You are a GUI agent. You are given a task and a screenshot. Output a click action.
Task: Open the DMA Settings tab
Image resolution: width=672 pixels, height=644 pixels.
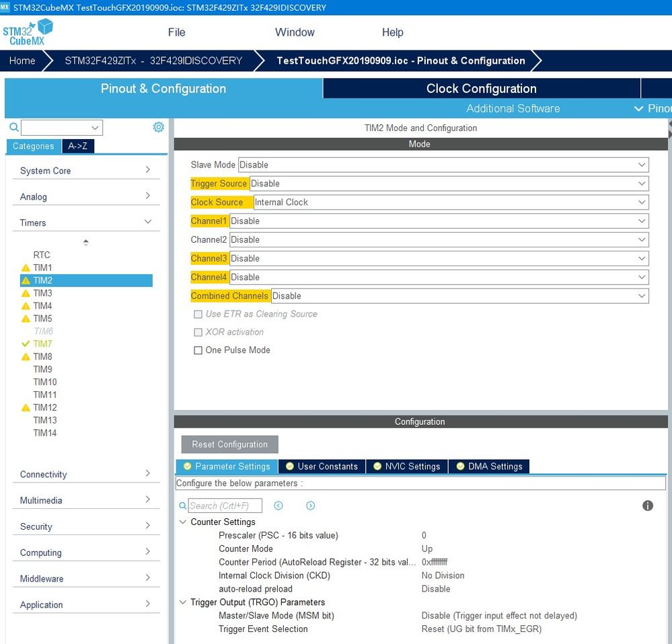pos(489,467)
